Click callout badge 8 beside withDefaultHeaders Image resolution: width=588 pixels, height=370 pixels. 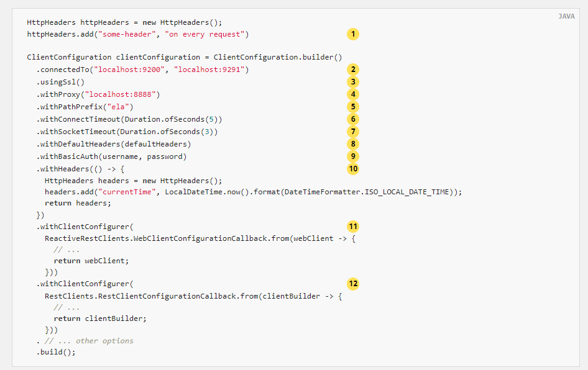click(x=353, y=144)
